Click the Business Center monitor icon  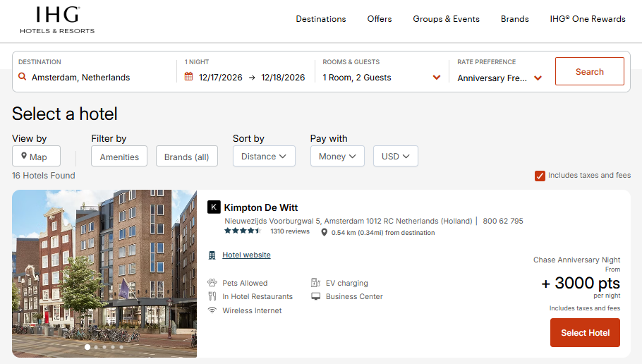315,296
